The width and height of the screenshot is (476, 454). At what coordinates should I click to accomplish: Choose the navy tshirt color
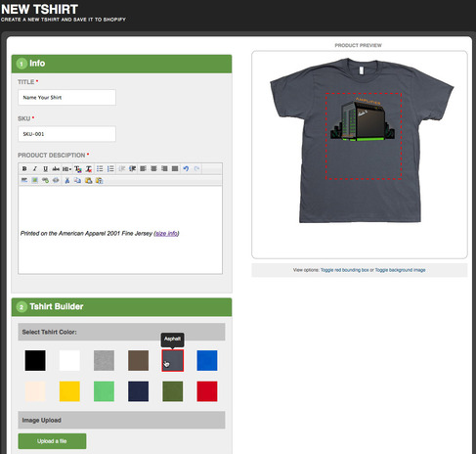139,391
